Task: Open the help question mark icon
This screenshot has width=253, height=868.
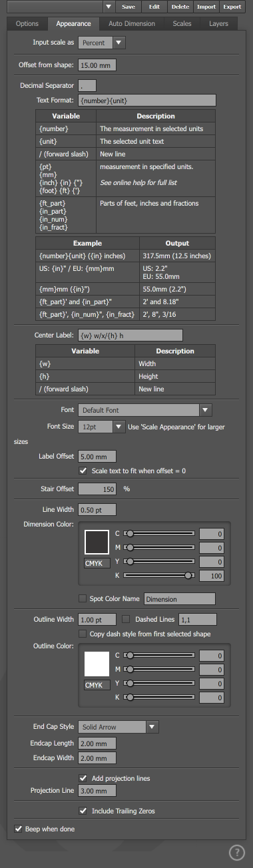Action: tap(236, 853)
